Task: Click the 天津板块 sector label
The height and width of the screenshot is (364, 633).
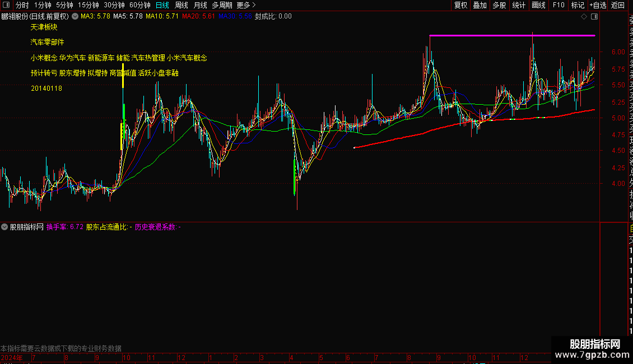Action: click(44, 27)
